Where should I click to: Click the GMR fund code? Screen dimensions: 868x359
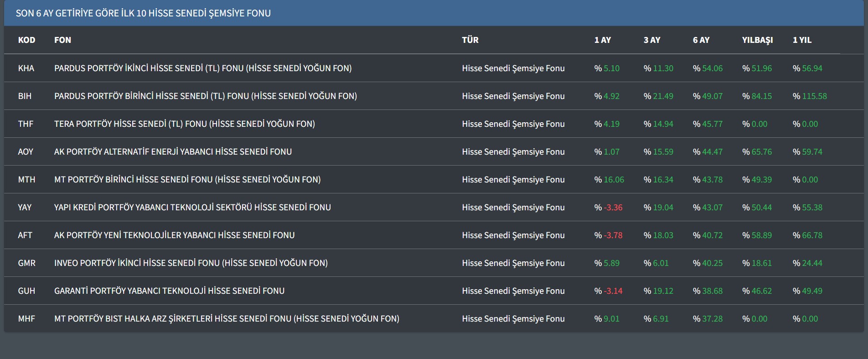click(26, 263)
